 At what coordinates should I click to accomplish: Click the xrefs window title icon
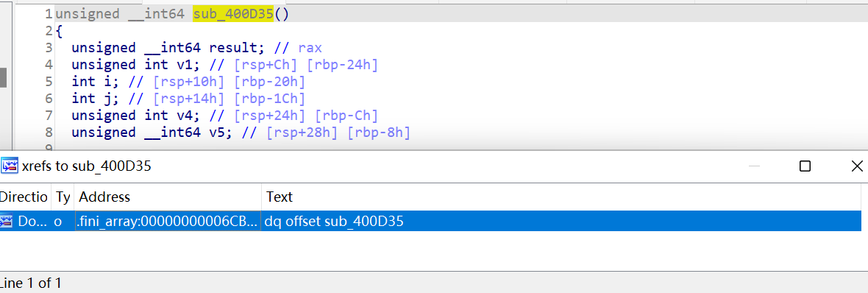8,166
